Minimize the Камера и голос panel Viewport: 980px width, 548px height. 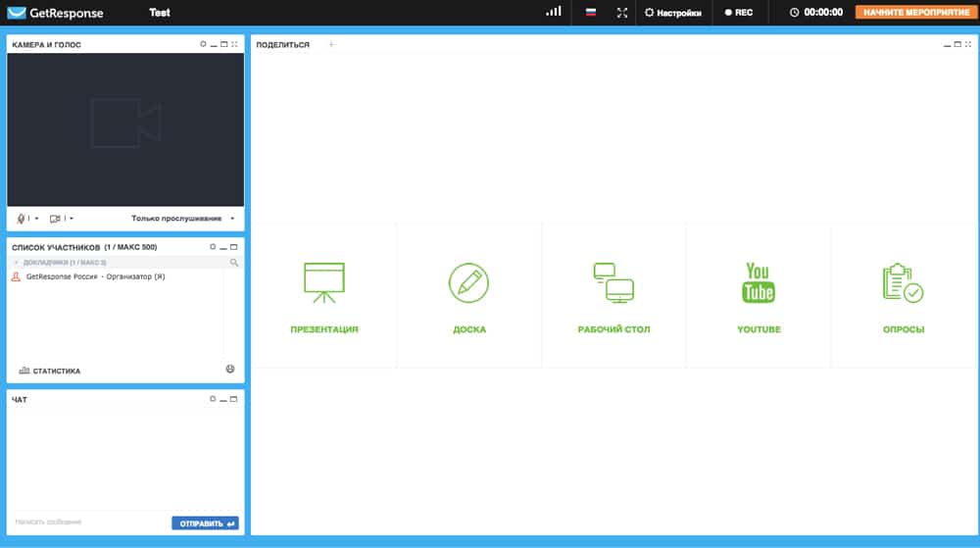click(x=214, y=45)
